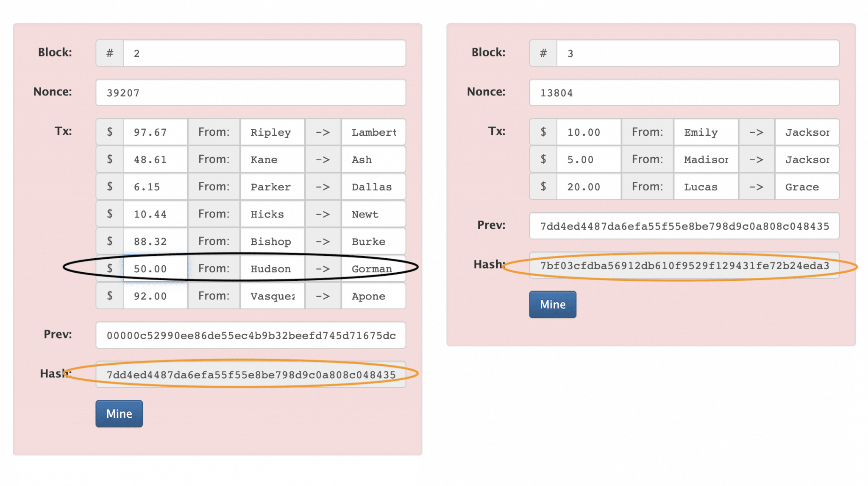Click nonce field showing 39207
Viewport: 868px width, 486px height.
250,92
